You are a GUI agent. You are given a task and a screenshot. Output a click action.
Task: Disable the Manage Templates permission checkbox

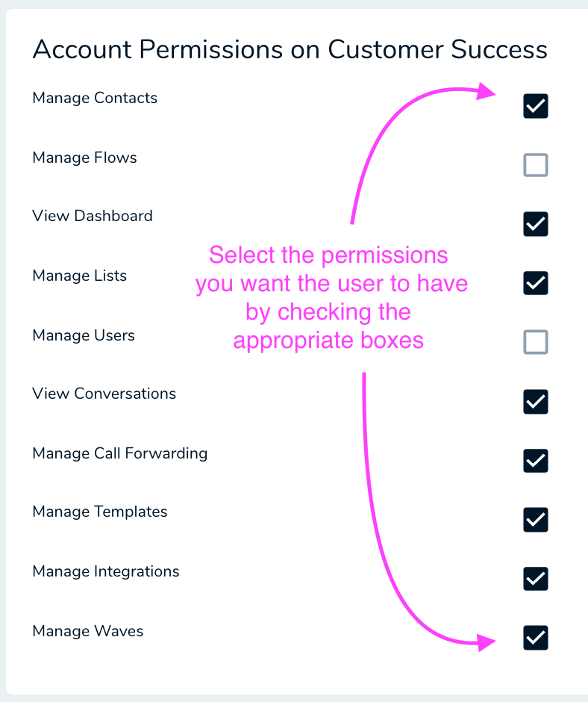(536, 519)
